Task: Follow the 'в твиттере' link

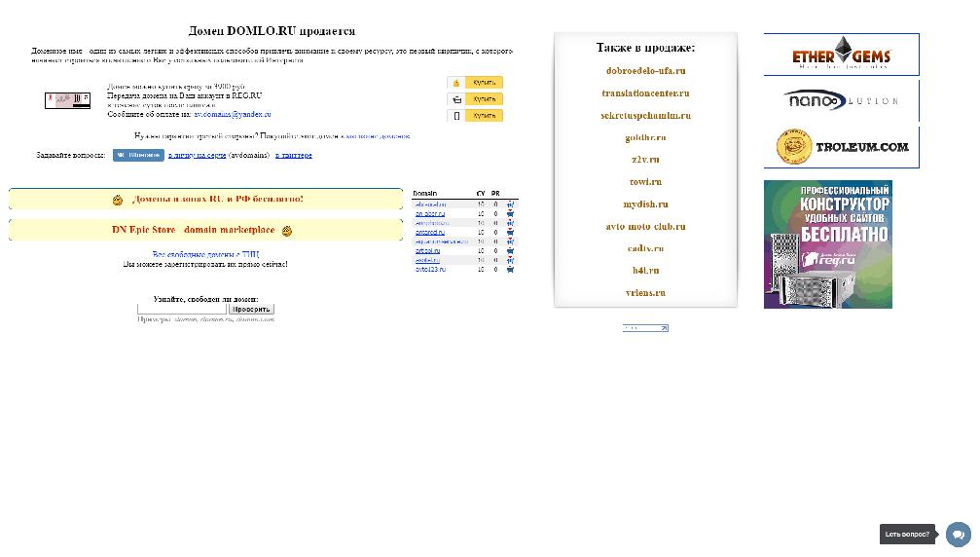Action: click(x=294, y=155)
